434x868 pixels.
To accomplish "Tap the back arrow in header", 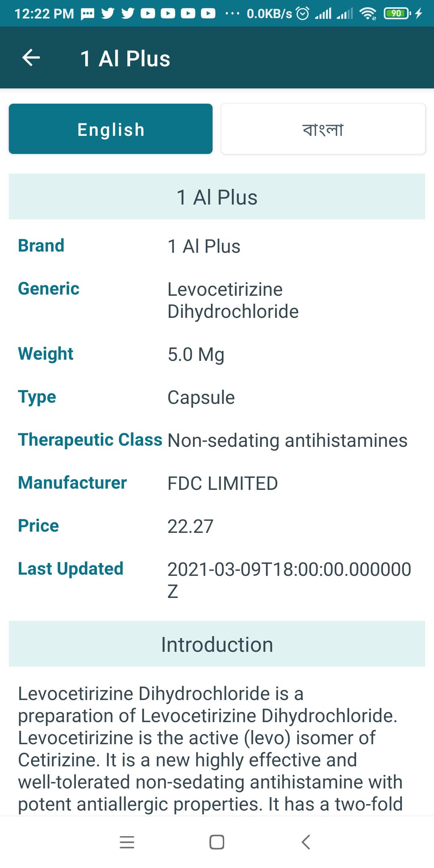I will point(31,58).
